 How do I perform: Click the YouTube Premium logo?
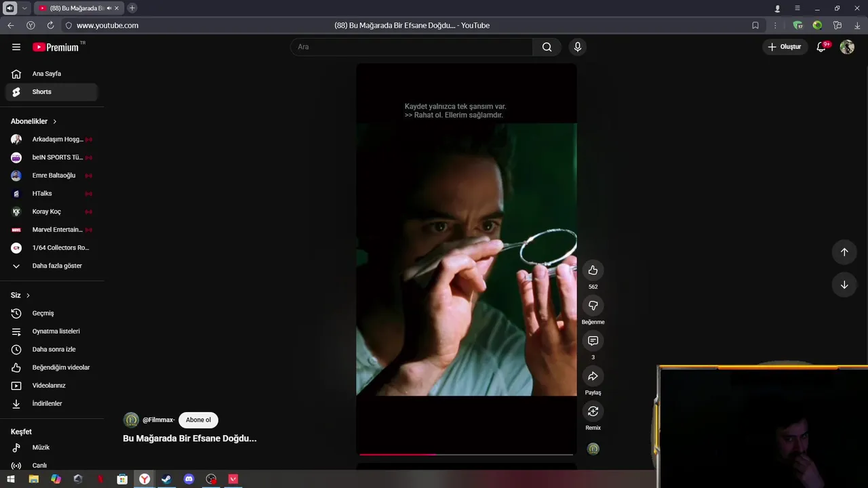point(56,47)
